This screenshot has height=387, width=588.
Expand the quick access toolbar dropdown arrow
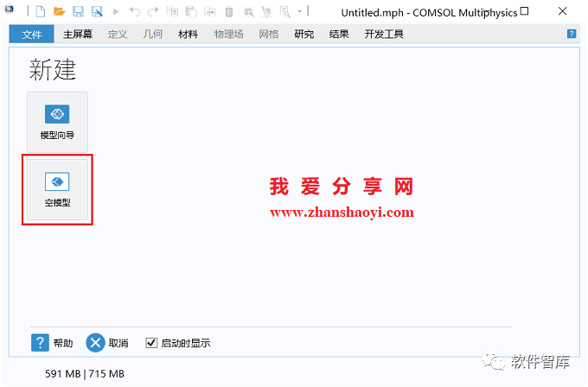(x=300, y=11)
